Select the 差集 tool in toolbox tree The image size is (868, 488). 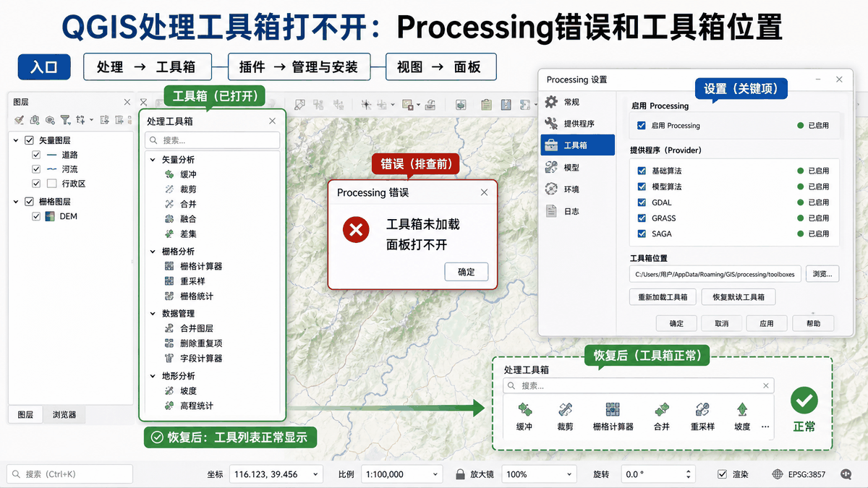(x=180, y=234)
